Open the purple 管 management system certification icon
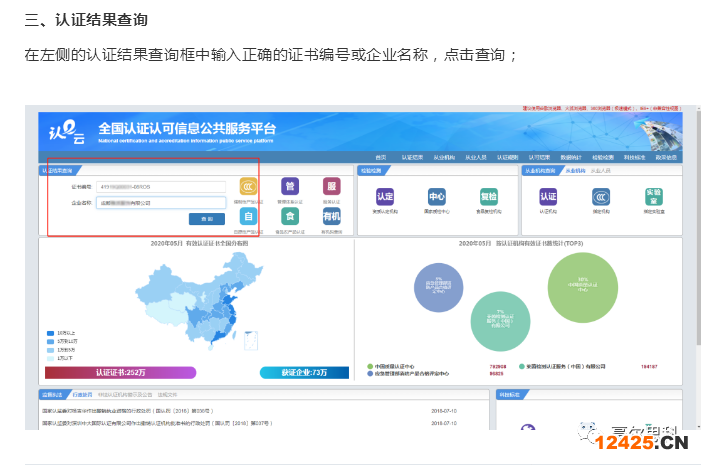 coord(290,187)
